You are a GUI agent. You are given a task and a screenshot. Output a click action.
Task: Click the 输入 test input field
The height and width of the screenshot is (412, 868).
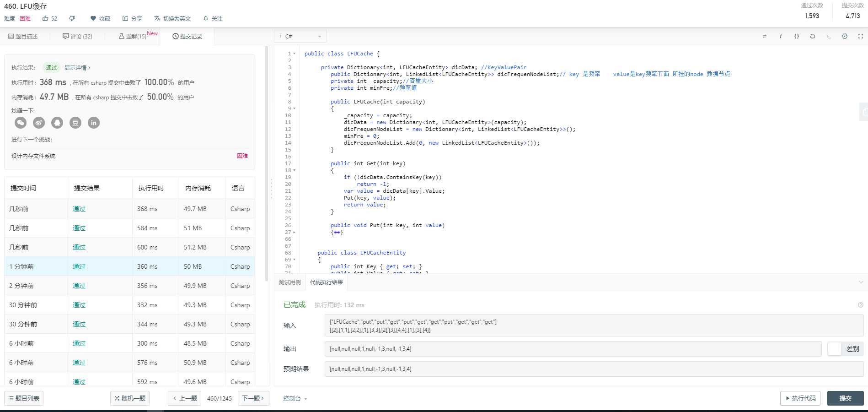594,326
